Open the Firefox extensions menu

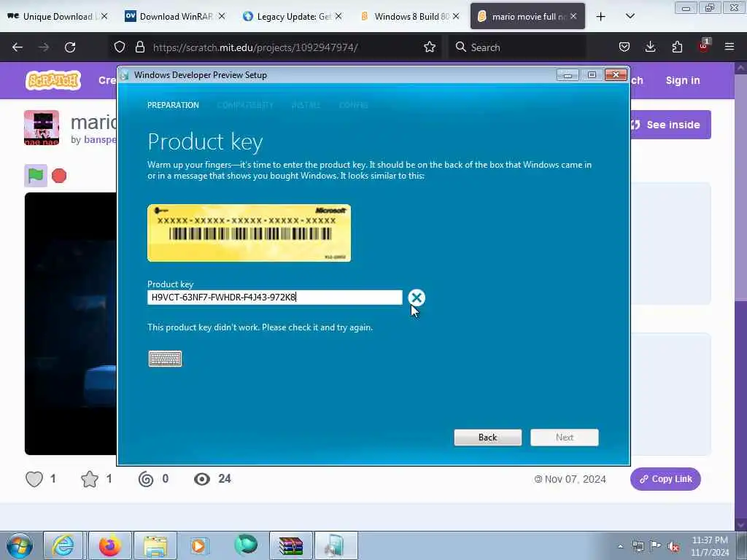coord(677,47)
